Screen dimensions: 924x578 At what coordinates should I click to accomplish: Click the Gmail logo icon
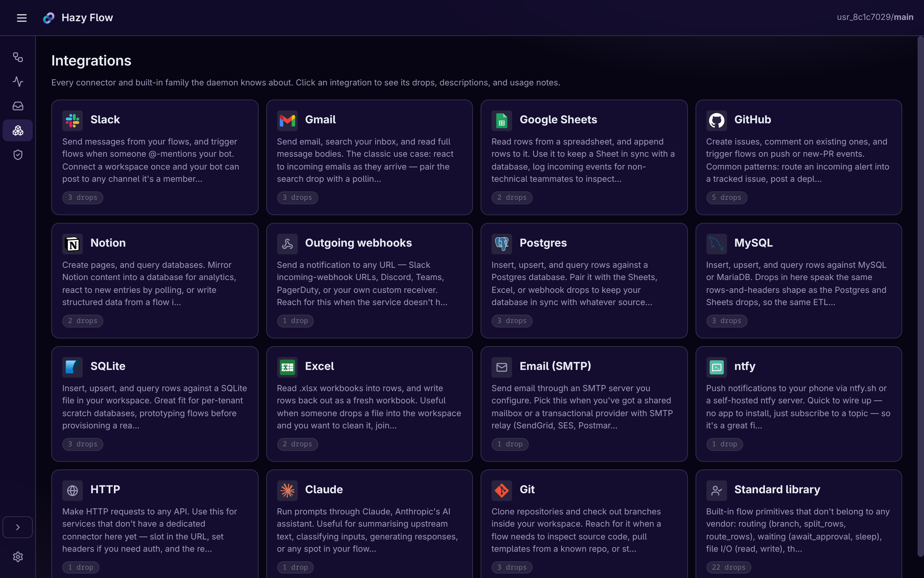point(287,121)
